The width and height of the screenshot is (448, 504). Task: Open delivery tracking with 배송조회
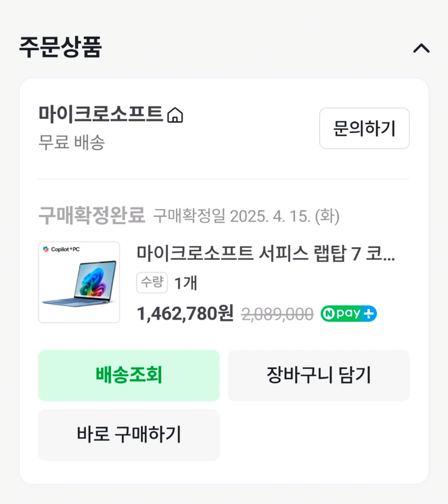[x=128, y=375]
